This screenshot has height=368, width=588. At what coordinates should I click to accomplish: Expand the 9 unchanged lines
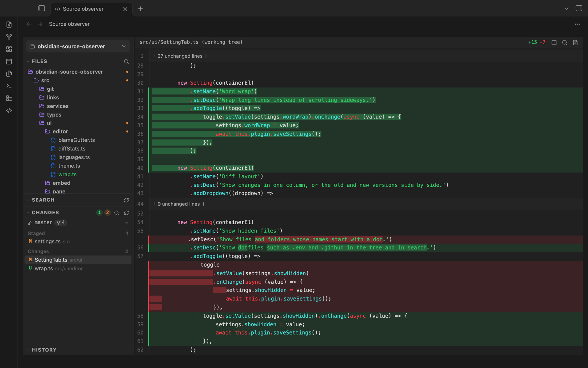[179, 204]
